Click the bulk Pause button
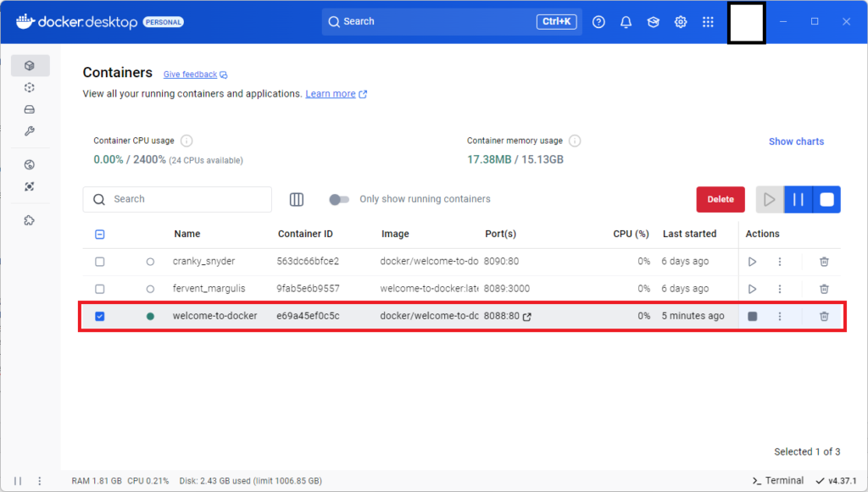 pos(798,200)
